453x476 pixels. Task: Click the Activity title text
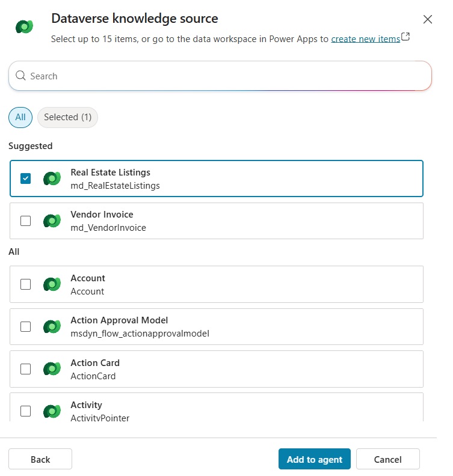tap(86, 405)
